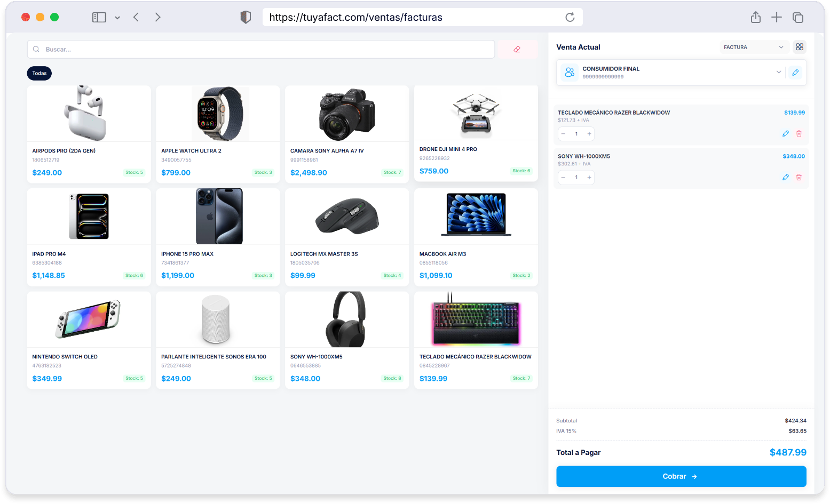
Task: Click the search magnifier icon
Action: [36, 49]
